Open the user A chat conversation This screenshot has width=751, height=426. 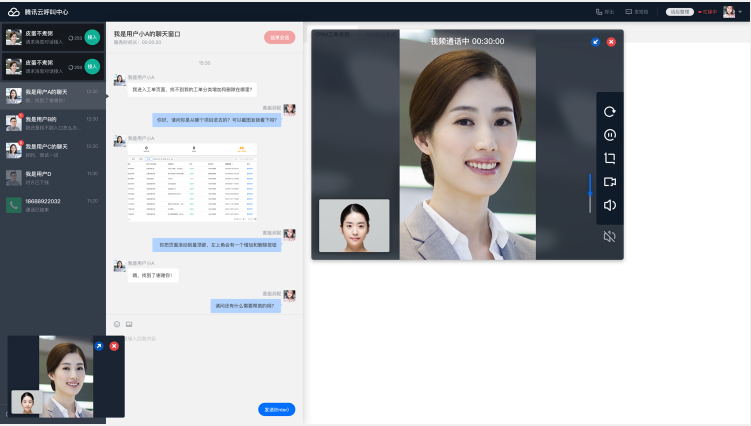(53, 96)
